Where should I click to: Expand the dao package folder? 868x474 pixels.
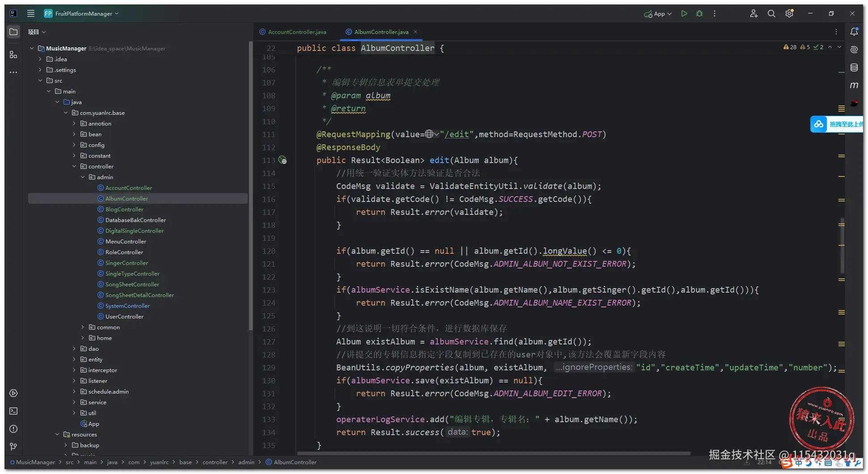74,349
